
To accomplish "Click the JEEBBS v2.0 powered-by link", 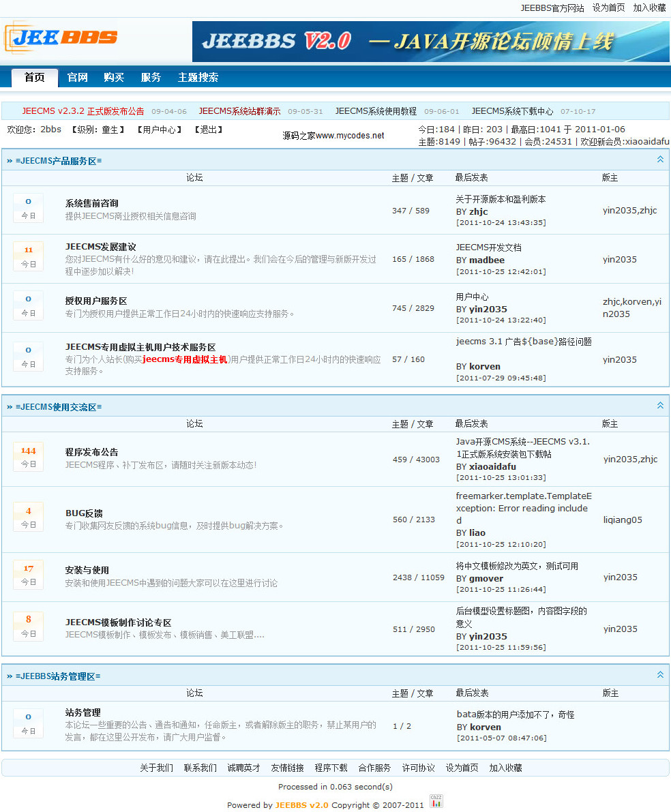I will [x=301, y=805].
